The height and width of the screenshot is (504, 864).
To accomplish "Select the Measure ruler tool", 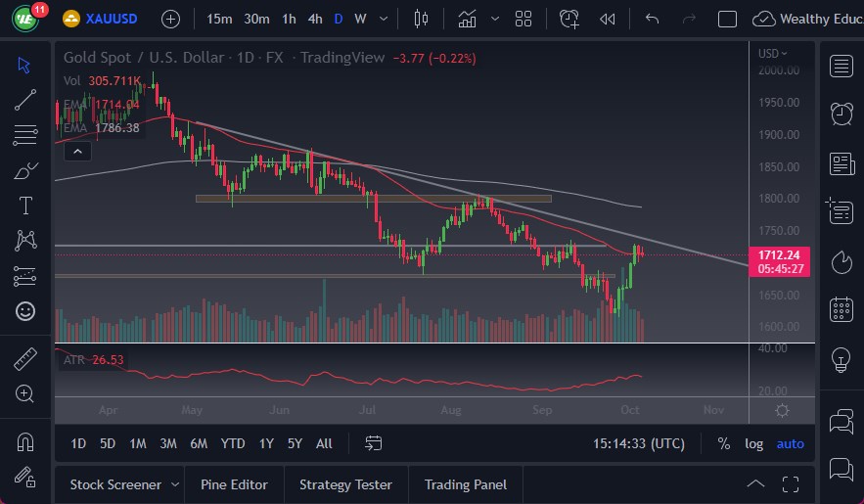I will pyautogui.click(x=25, y=358).
